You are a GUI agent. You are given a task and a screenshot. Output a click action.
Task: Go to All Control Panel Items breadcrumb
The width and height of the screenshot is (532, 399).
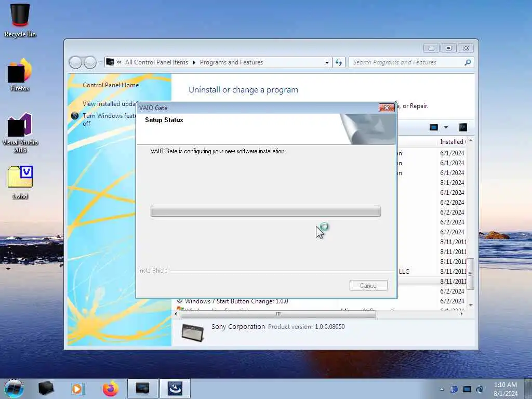(x=156, y=62)
